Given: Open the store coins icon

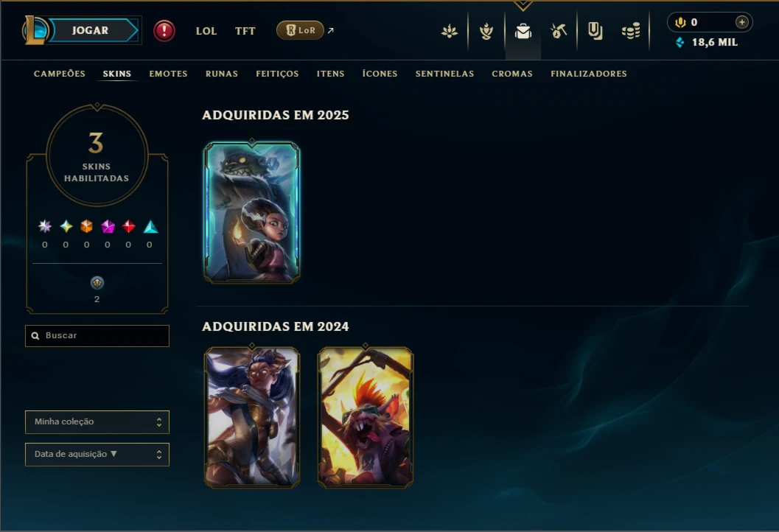Looking at the screenshot, I should [x=631, y=31].
